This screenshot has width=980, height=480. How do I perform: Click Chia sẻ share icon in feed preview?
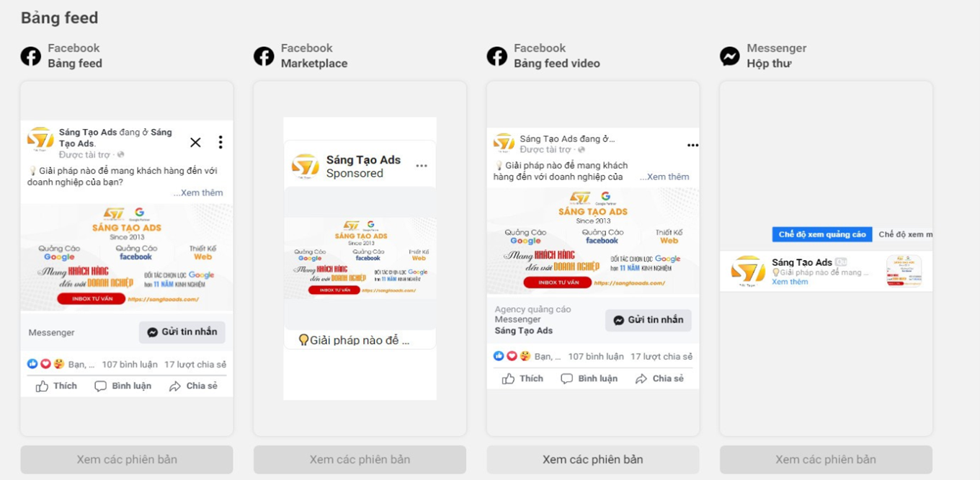point(175,386)
